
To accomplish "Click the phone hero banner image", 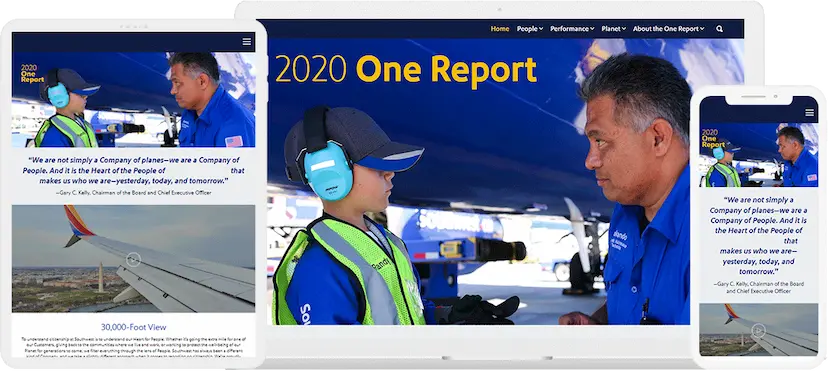I will click(758, 155).
